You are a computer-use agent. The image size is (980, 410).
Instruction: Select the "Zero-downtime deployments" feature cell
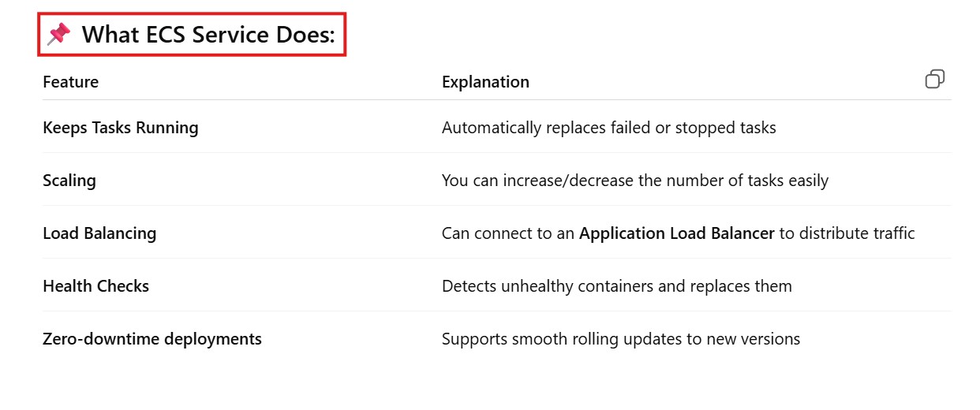[152, 339]
